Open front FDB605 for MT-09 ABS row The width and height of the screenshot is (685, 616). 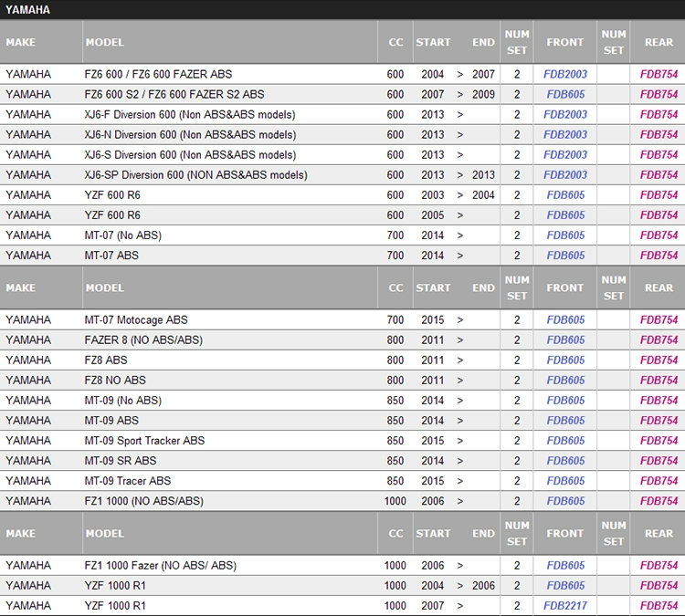click(x=565, y=420)
